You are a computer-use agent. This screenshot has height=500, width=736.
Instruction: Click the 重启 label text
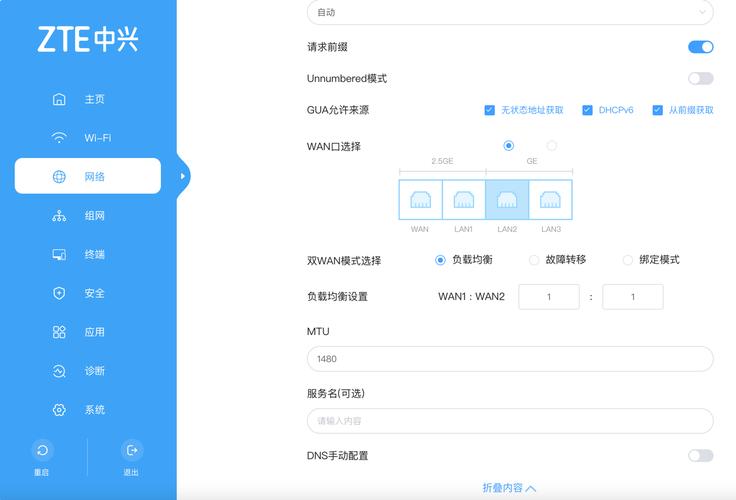tap(41, 472)
